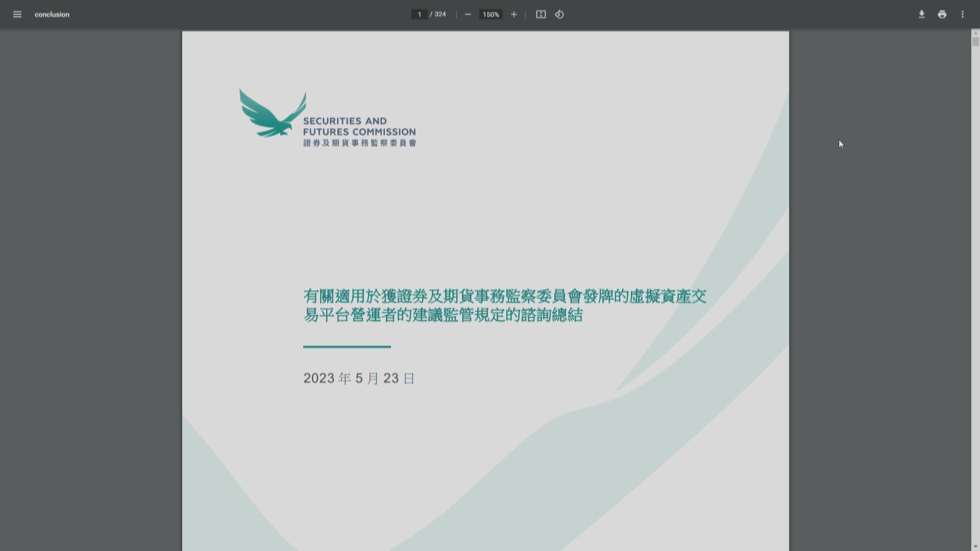The width and height of the screenshot is (980, 551).
Task: Click the date 2023年5月23日
Action: pos(359,378)
